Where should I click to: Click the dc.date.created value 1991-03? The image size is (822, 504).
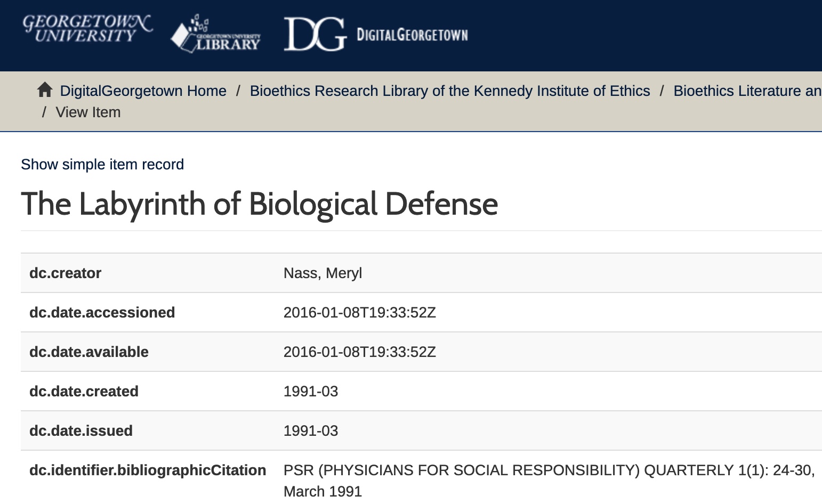311,392
